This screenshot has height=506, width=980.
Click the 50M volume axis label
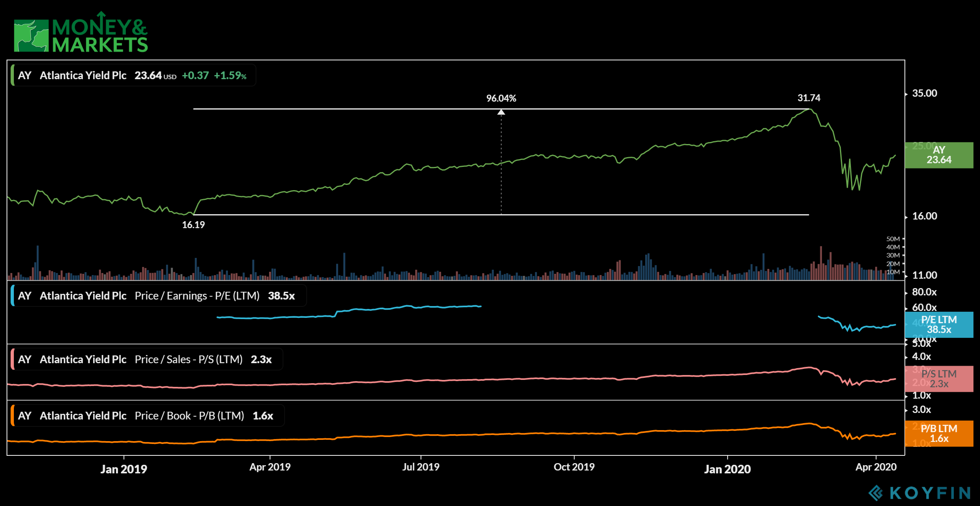[893, 239]
